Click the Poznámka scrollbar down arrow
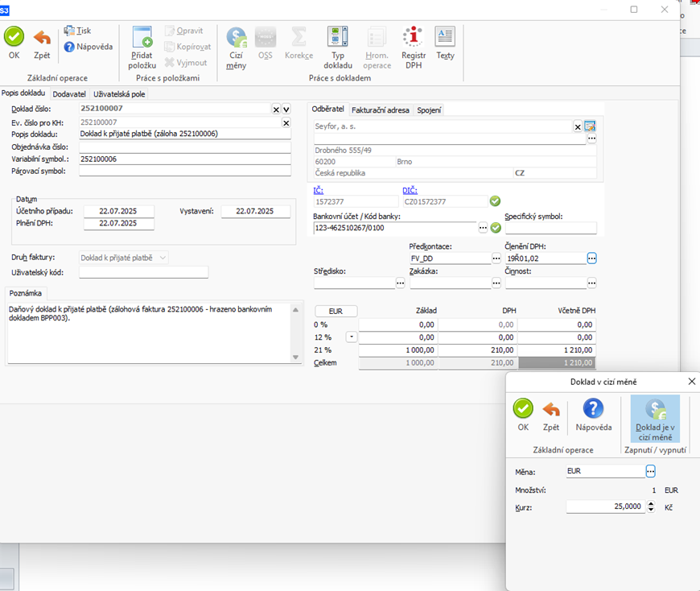 tap(295, 357)
